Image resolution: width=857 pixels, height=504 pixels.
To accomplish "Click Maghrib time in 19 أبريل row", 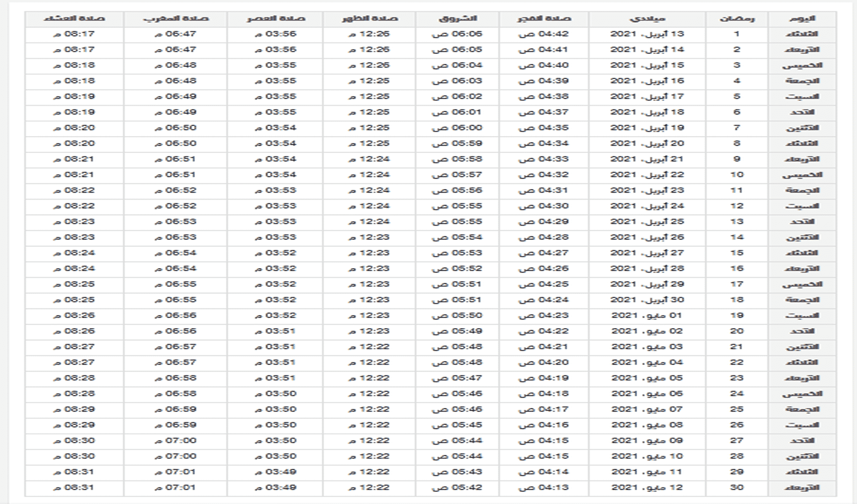I will click(175, 128).
